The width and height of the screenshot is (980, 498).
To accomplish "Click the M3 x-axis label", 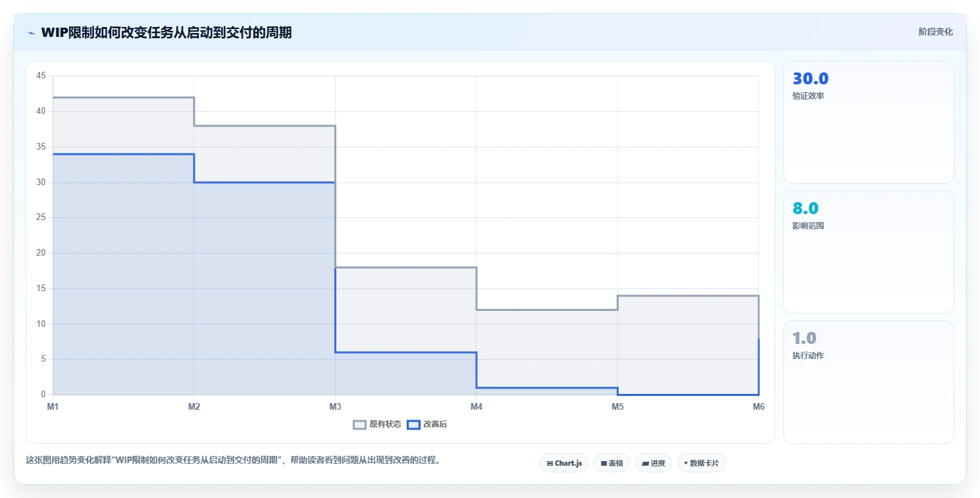I will coord(335,407).
